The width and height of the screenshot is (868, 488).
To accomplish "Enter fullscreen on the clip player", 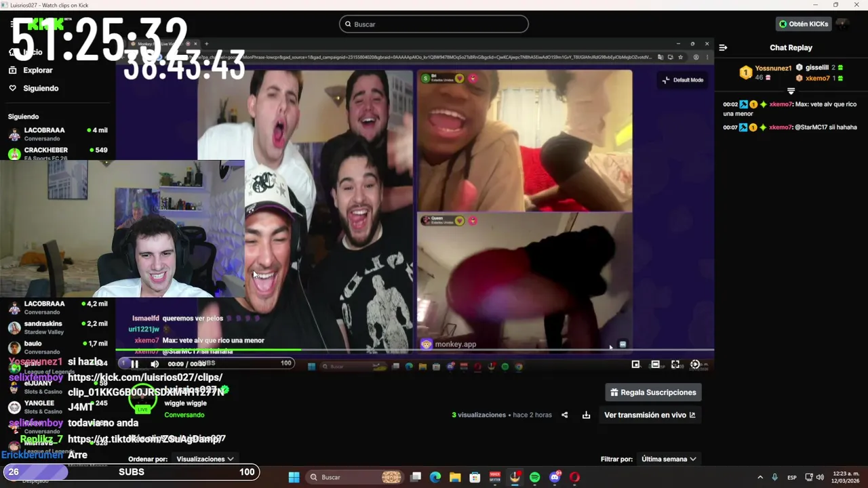I will pyautogui.click(x=675, y=364).
